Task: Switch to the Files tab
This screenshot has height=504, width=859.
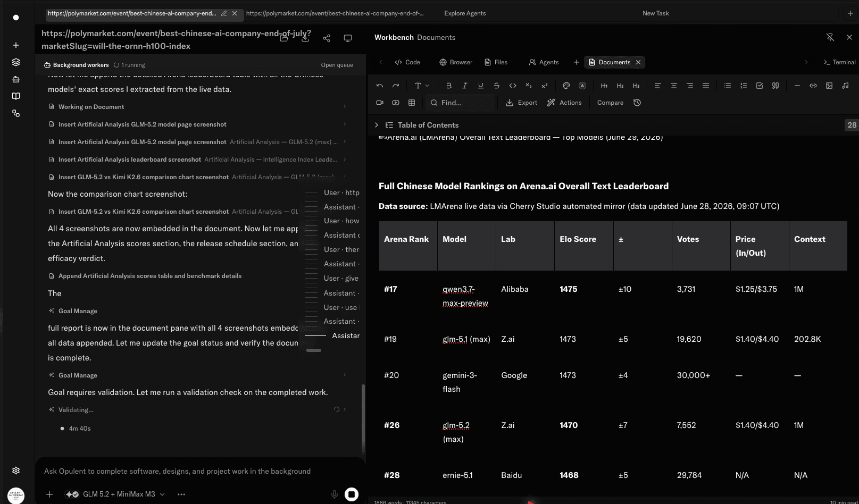Action: point(496,62)
